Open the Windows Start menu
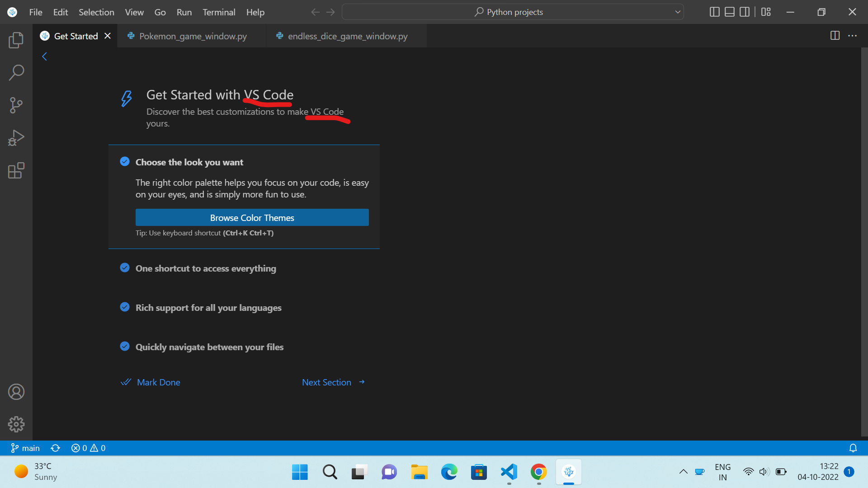868x488 pixels. click(300, 472)
